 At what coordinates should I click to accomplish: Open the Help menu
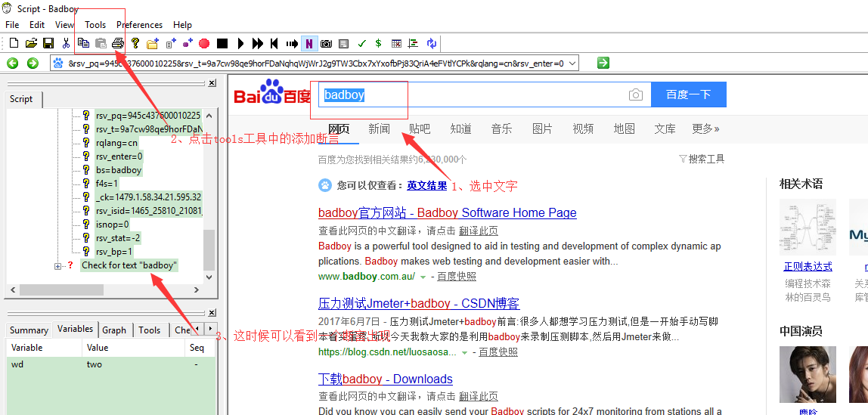click(x=182, y=25)
